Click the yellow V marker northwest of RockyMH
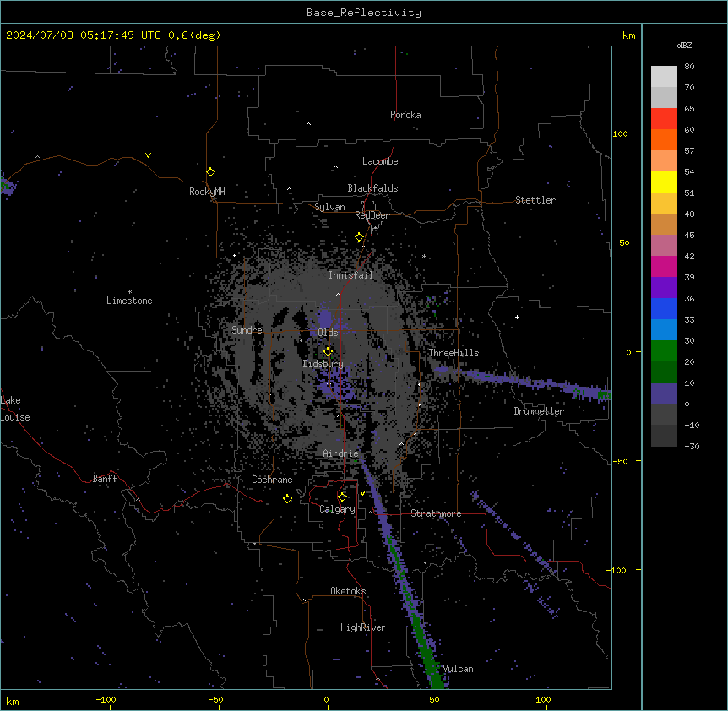The image size is (728, 711). (148, 155)
